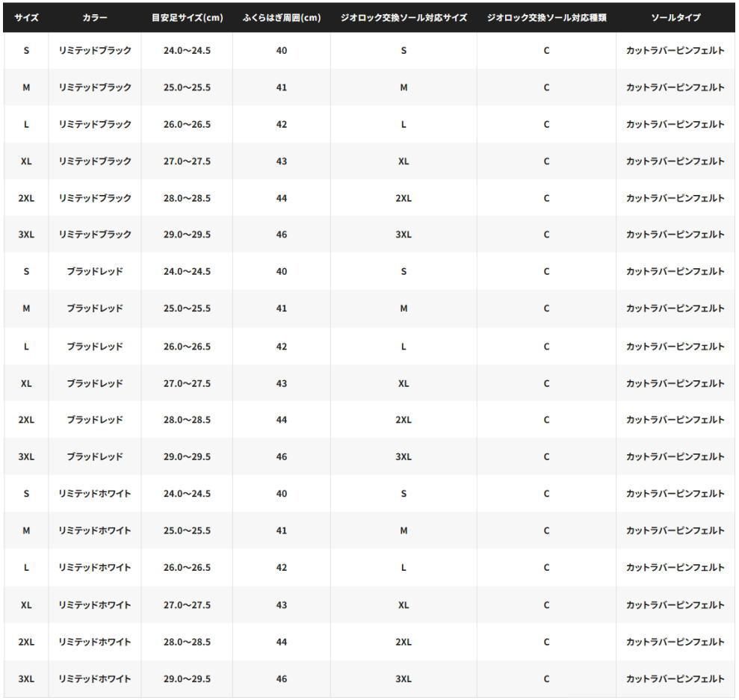
Task: Click sole kind C in リミテッドブラック 2XL row
Action: click(546, 198)
